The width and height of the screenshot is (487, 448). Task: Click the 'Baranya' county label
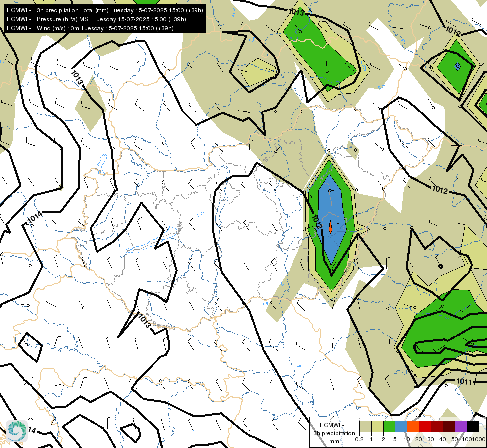coord(164,326)
